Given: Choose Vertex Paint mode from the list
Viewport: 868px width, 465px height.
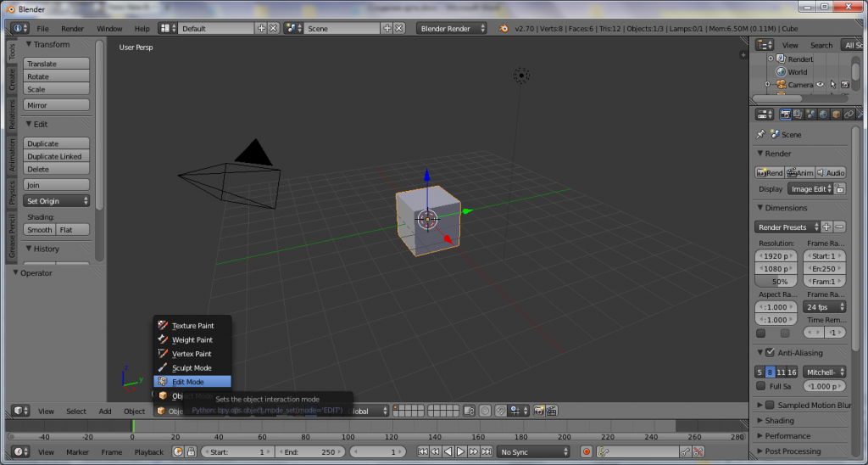Looking at the screenshot, I should coord(192,354).
